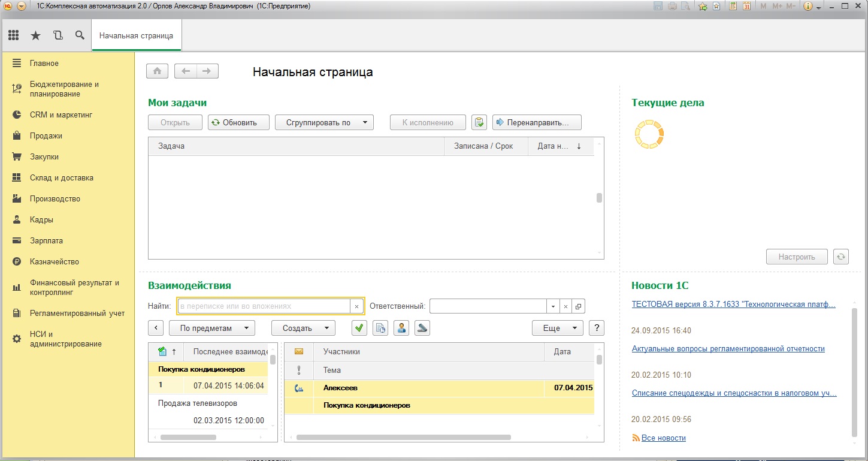Click the favorites star in top panel
This screenshot has width=868, height=461.
[35, 35]
